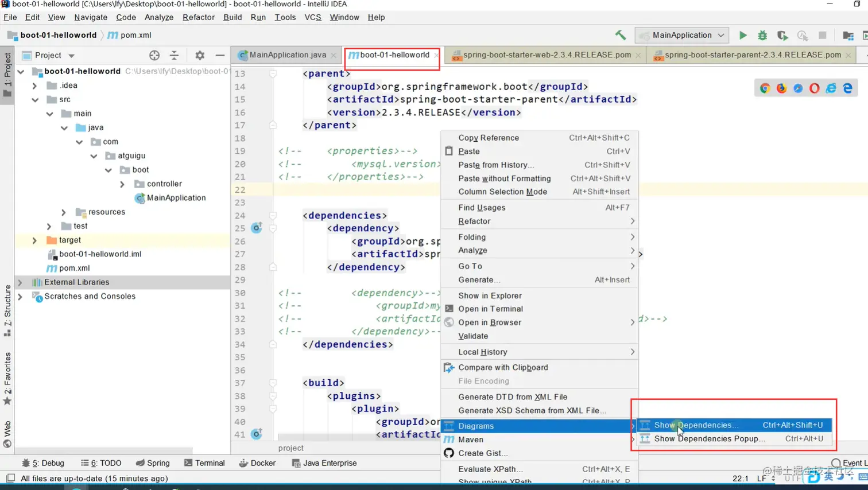The width and height of the screenshot is (868, 490).
Task: Select Open in Terminal from context menu
Action: point(540,309)
